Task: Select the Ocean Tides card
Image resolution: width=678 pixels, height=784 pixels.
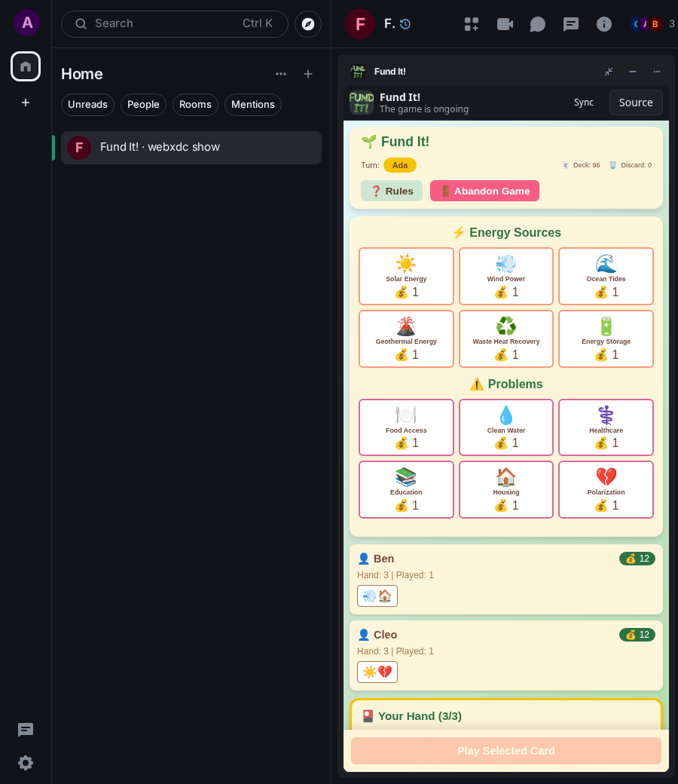Action: click(606, 276)
